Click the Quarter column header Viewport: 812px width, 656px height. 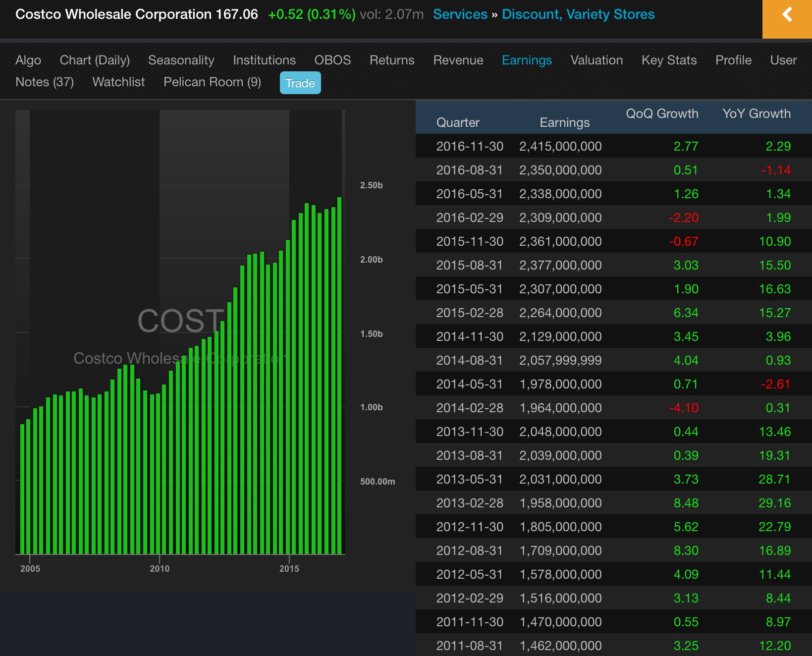pos(458,122)
